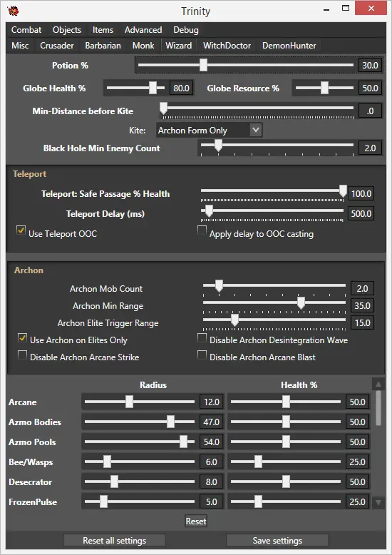Click the Trinity app icon in title bar
The image size is (392, 555).
coord(13,10)
